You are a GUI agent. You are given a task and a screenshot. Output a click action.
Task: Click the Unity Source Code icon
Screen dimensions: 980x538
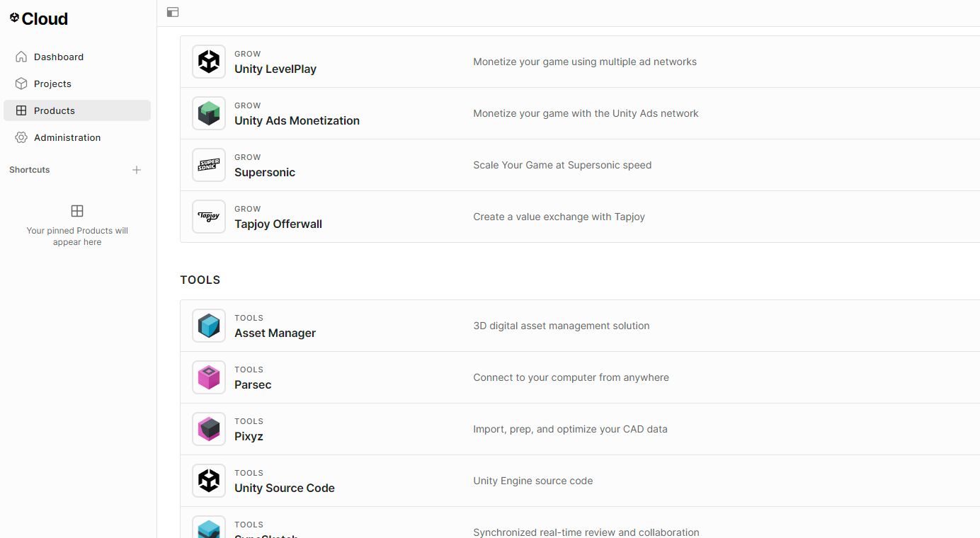coord(209,481)
